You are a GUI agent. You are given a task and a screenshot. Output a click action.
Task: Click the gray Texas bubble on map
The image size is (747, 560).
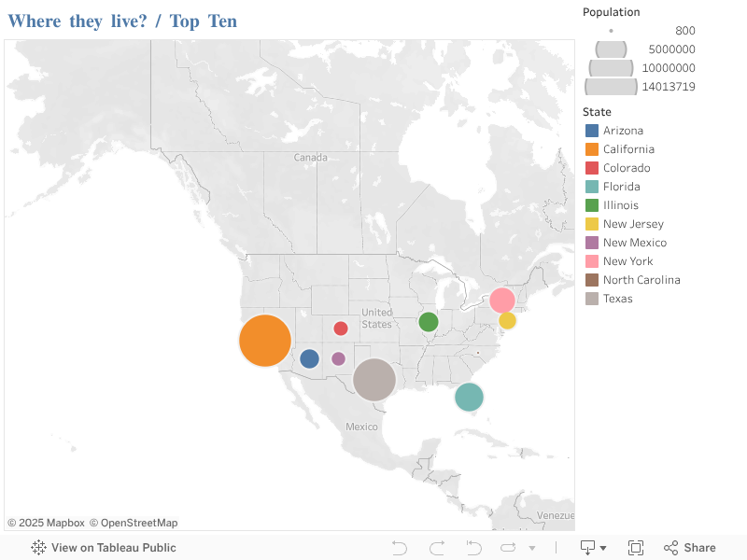tap(374, 380)
